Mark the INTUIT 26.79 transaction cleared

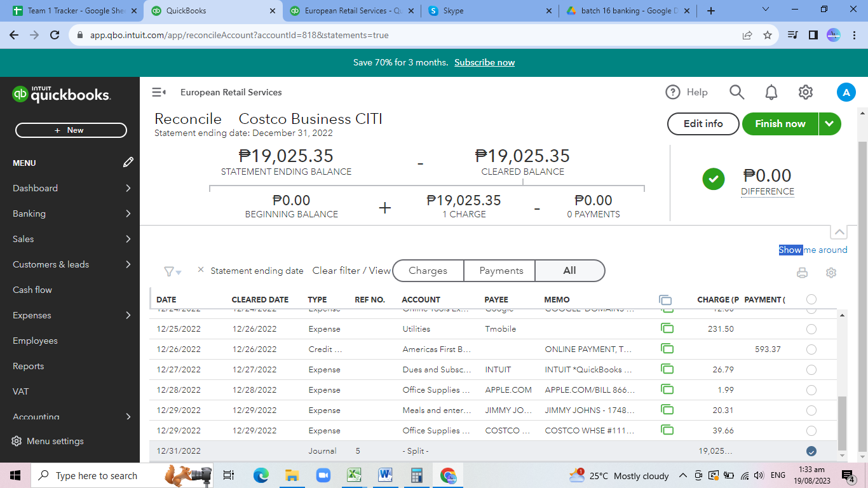811,370
